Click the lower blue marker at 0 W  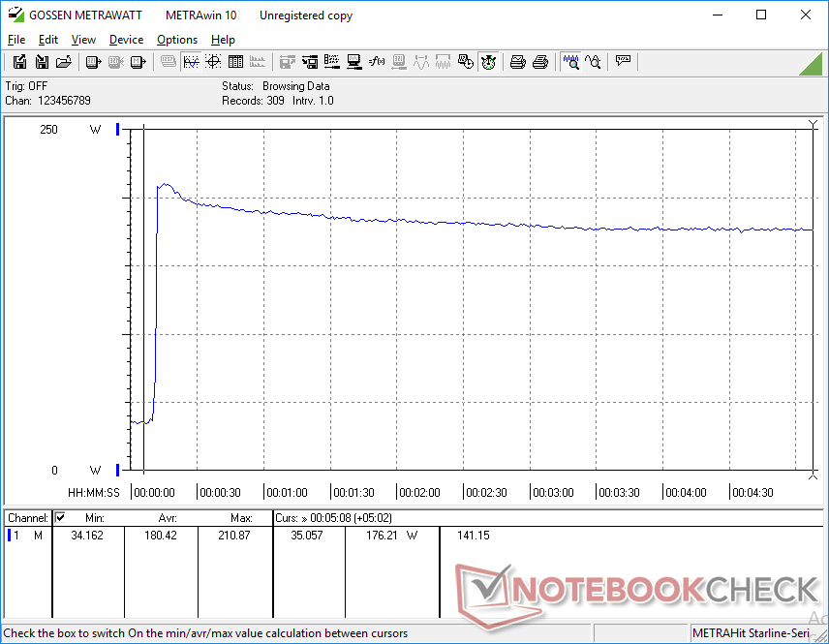(x=118, y=470)
